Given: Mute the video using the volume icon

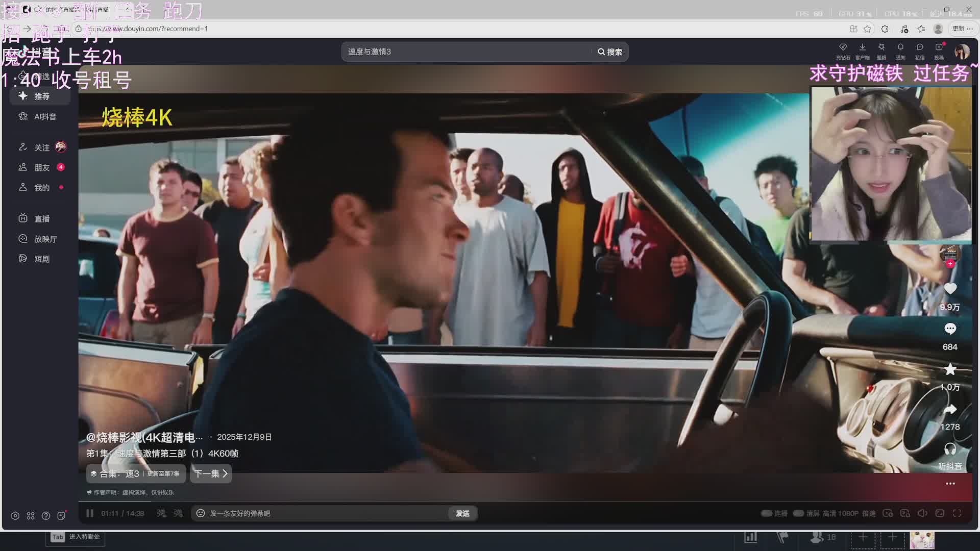Looking at the screenshot, I should 922,513.
